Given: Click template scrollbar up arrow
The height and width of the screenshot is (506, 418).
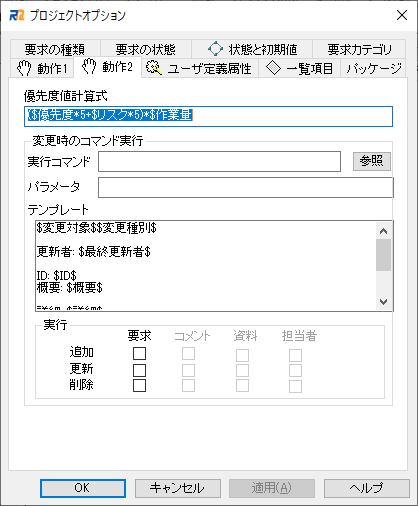Looking at the screenshot, I should (x=383, y=231).
